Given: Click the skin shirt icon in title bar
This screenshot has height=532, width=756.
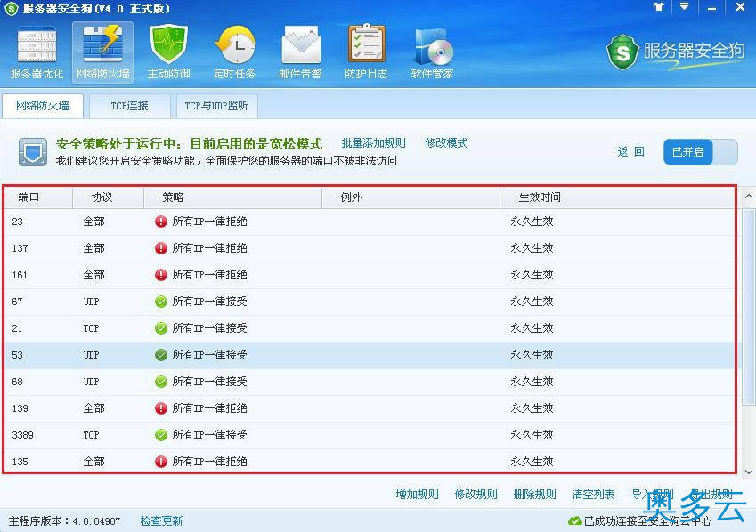Looking at the screenshot, I should pyautogui.click(x=659, y=7).
